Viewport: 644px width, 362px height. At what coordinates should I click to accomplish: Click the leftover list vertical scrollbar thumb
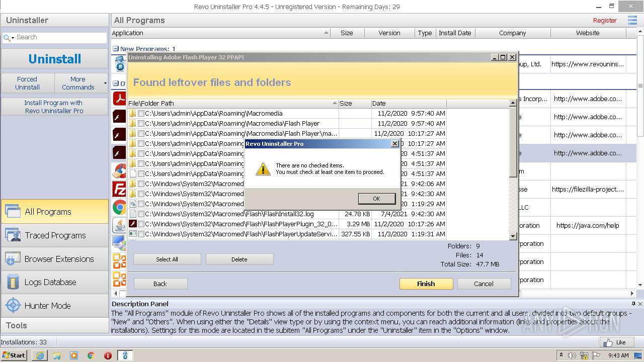coord(513,142)
